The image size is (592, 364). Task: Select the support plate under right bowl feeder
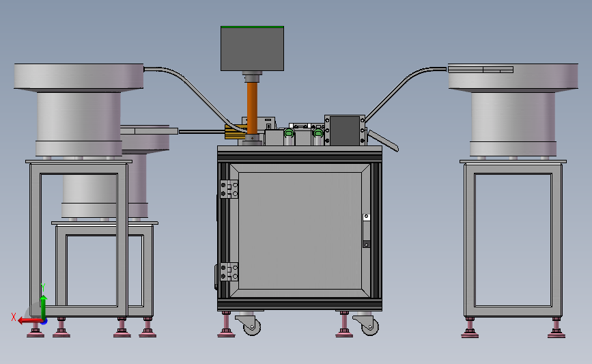[x=513, y=162]
